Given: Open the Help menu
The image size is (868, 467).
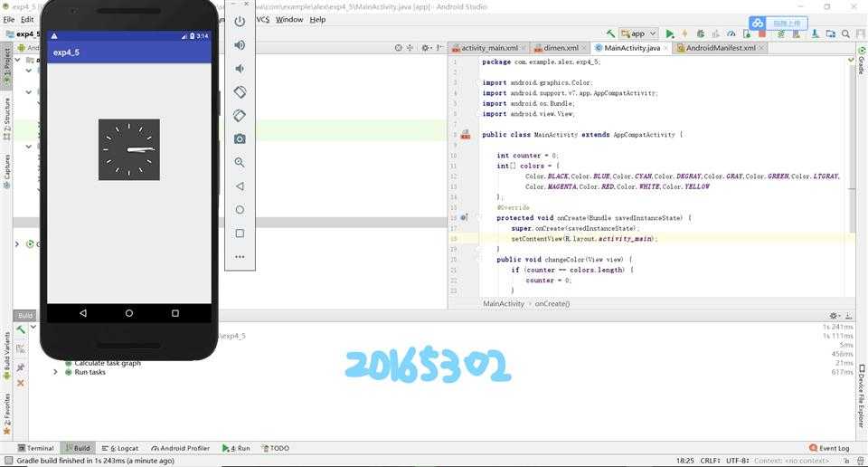Looking at the screenshot, I should point(317,19).
